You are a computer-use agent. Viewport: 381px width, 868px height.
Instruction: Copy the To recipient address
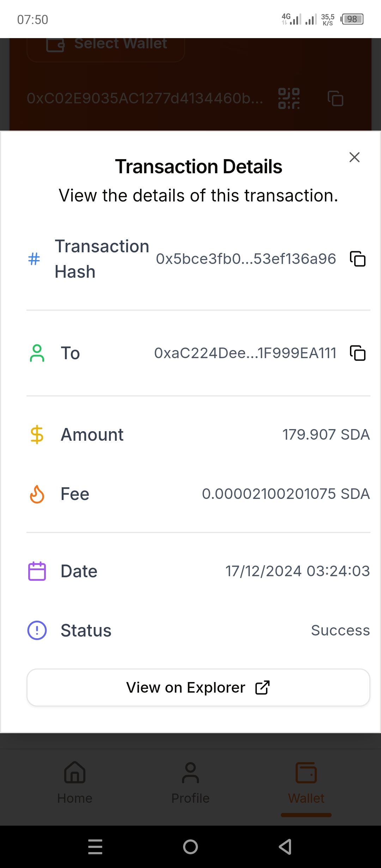pos(357,353)
